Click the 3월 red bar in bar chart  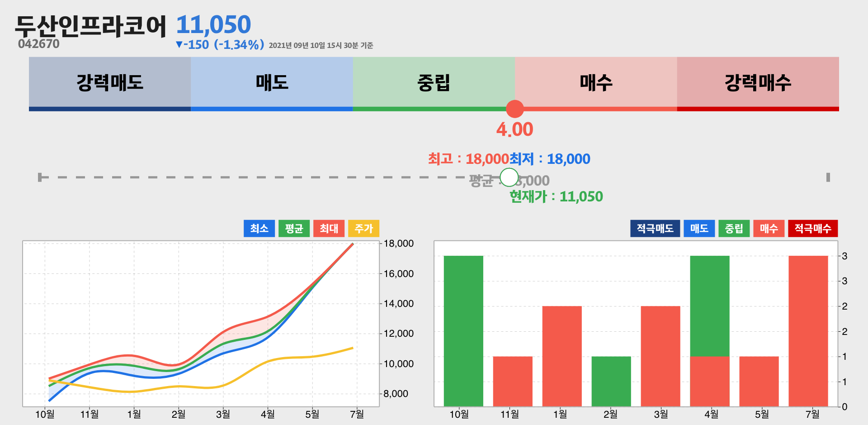660,356
